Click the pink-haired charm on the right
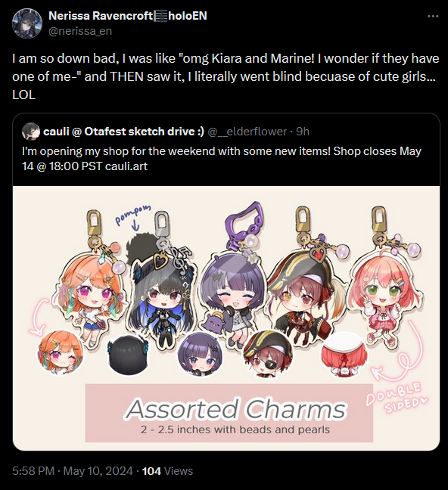This screenshot has height=490, width=448. coord(387,281)
